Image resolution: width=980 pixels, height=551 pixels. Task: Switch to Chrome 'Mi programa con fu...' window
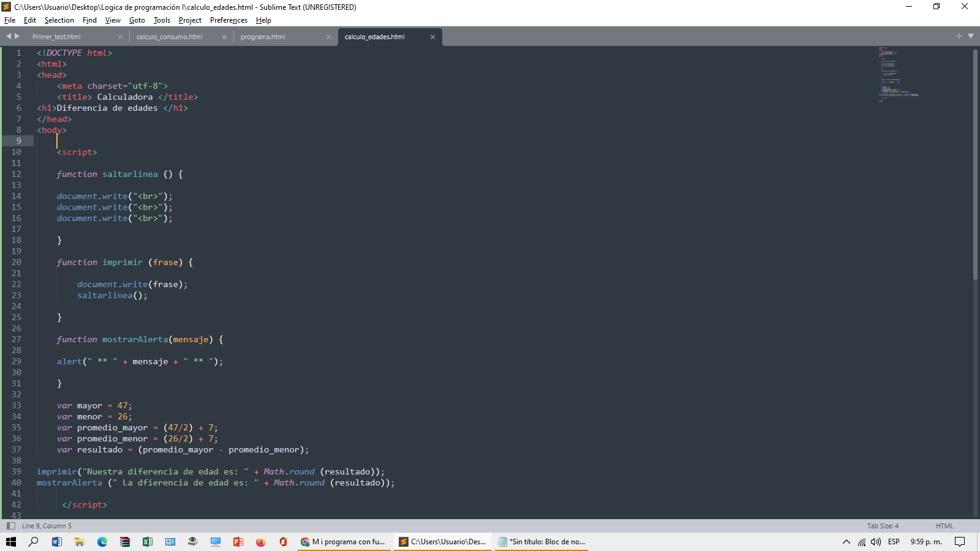(344, 542)
